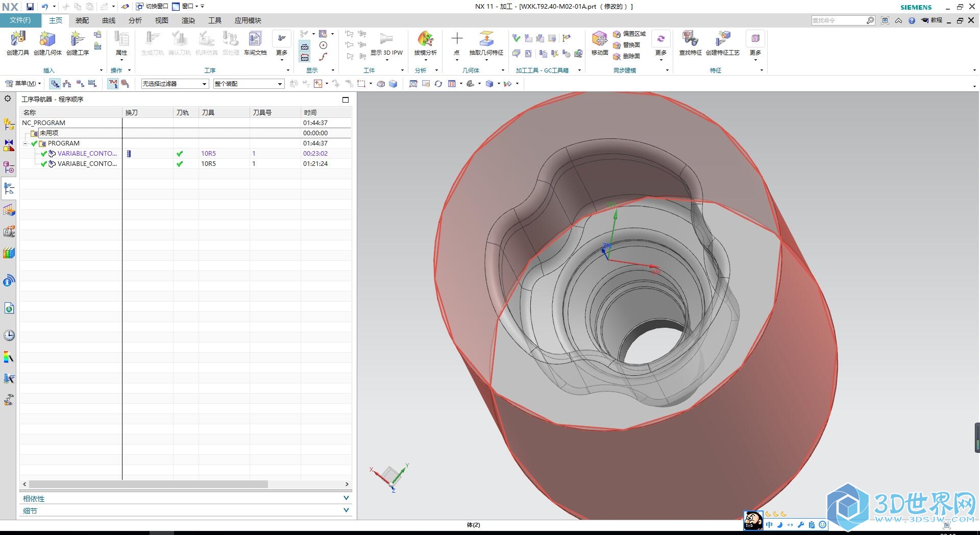Image resolution: width=980 pixels, height=535 pixels.
Task: Click the IME language indicator 中
Action: (769, 524)
